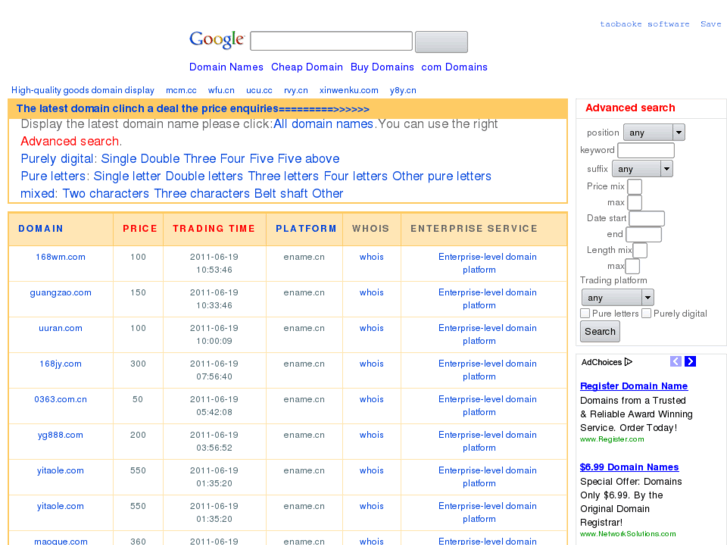Select the Two characters filter
Image resolution: width=727 pixels, height=545 pixels.
pyautogui.click(x=106, y=193)
